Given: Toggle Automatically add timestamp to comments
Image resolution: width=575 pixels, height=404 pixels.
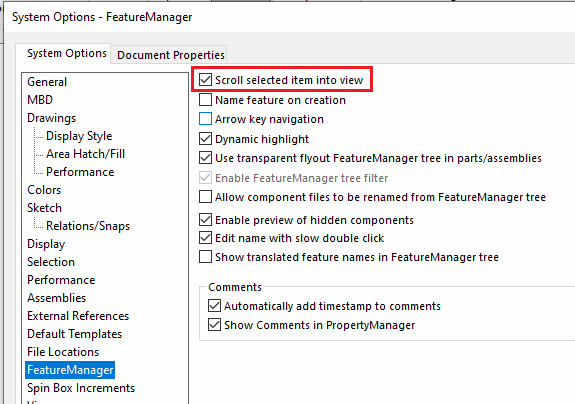Looking at the screenshot, I should coord(215,305).
